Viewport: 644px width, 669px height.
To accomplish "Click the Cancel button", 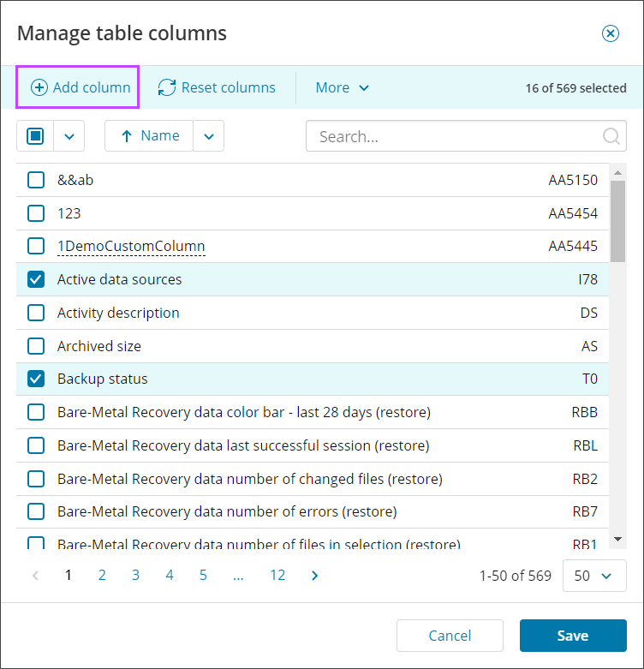I will [x=450, y=636].
